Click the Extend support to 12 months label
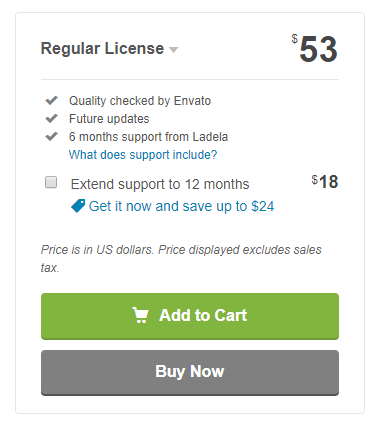378x421 pixels. pos(160,184)
